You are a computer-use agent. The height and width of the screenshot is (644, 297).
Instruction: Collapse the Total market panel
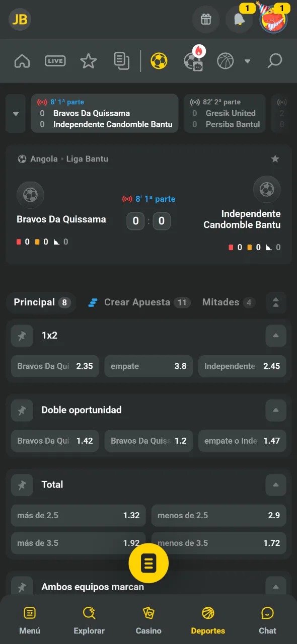[276, 485]
